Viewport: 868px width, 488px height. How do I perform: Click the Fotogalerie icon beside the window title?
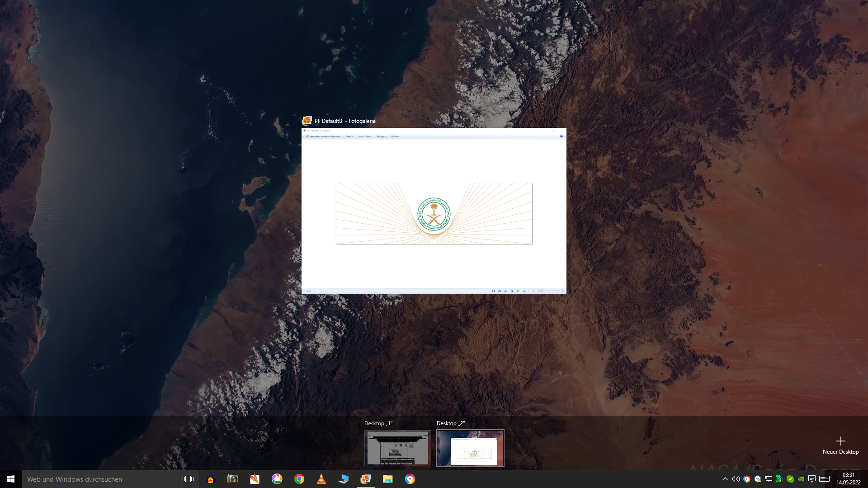(307, 121)
